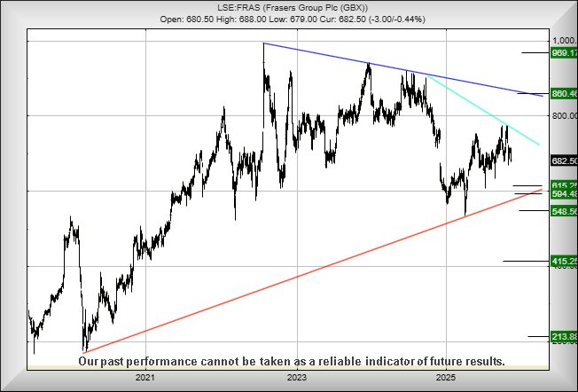Image resolution: width=578 pixels, height=392 pixels.
Task: Click the 2025 year axis label
Action: 448,378
